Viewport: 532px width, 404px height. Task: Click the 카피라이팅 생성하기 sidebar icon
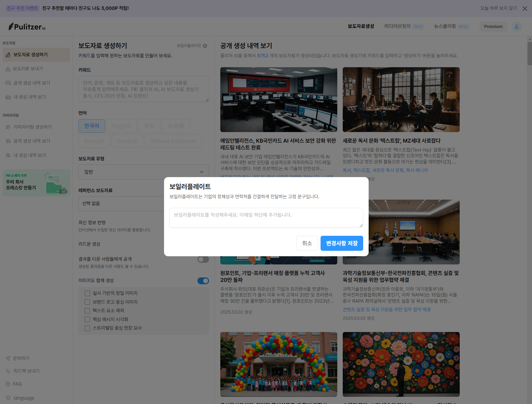point(8,127)
